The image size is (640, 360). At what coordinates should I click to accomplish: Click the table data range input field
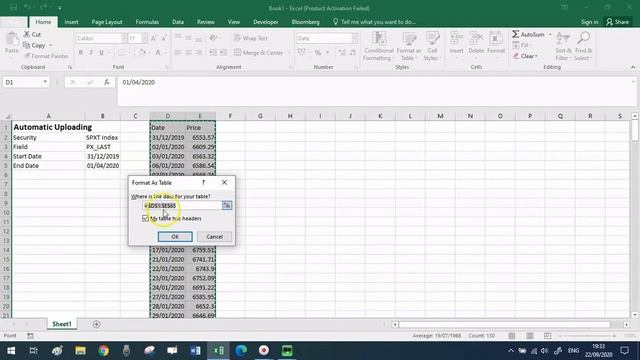coord(182,205)
